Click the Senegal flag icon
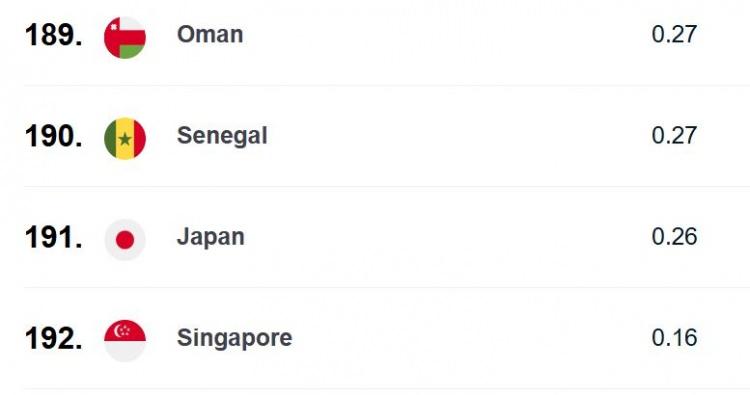This screenshot has height=395, width=750. pos(125,138)
